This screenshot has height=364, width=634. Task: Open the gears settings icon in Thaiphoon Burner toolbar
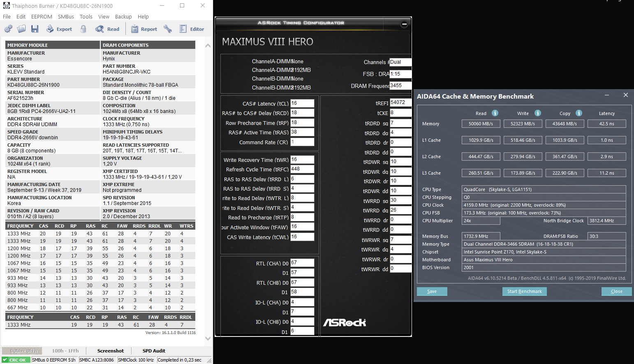pos(8,29)
